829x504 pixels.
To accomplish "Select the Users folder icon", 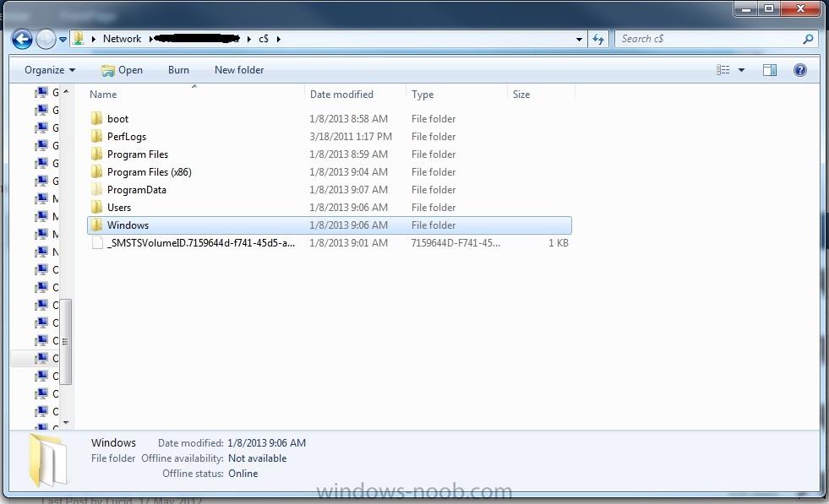I will tap(96, 207).
